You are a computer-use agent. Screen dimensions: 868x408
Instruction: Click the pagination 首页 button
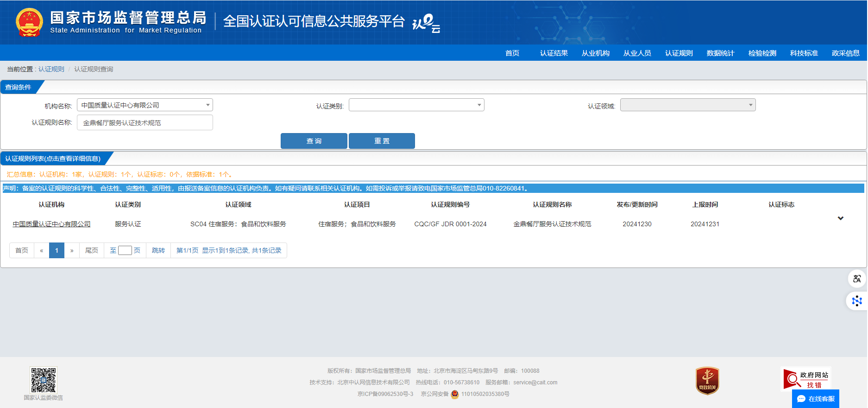(22, 250)
